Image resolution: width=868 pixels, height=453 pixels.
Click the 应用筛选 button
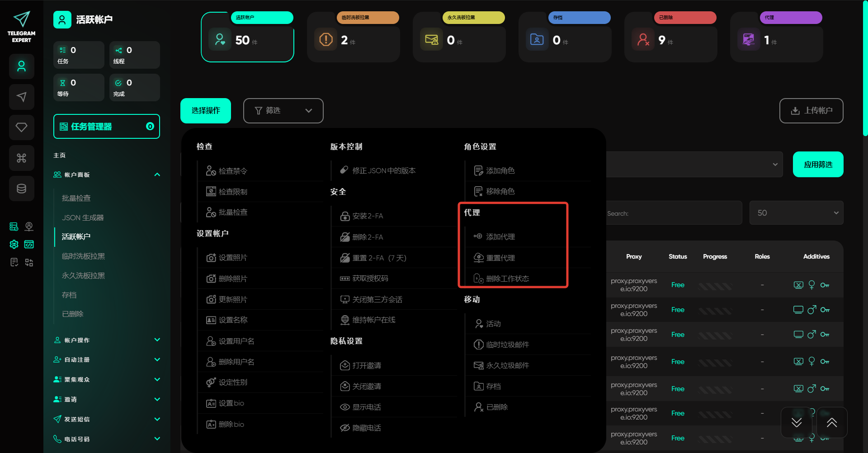(x=818, y=165)
